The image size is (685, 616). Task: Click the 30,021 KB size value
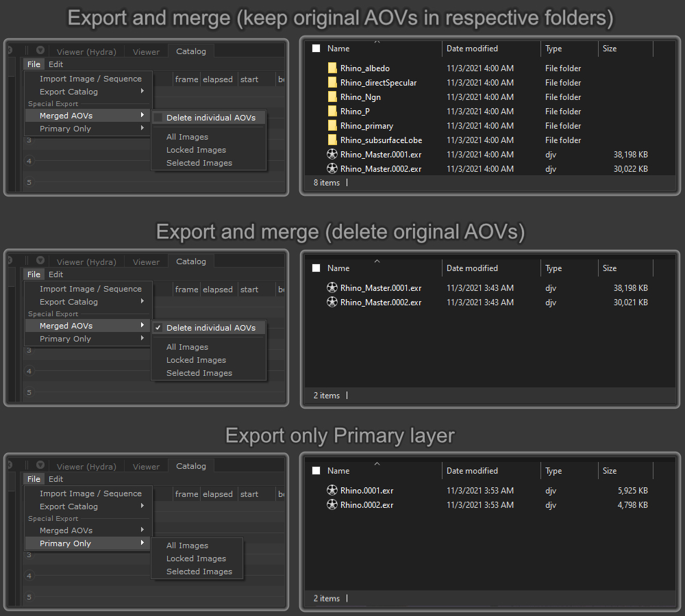click(630, 302)
